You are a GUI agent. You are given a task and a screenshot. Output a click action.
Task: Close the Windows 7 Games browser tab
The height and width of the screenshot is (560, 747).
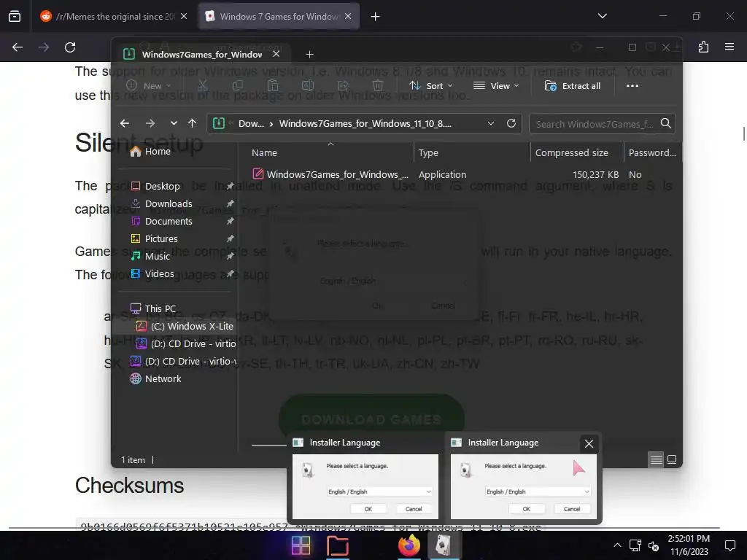click(x=348, y=17)
